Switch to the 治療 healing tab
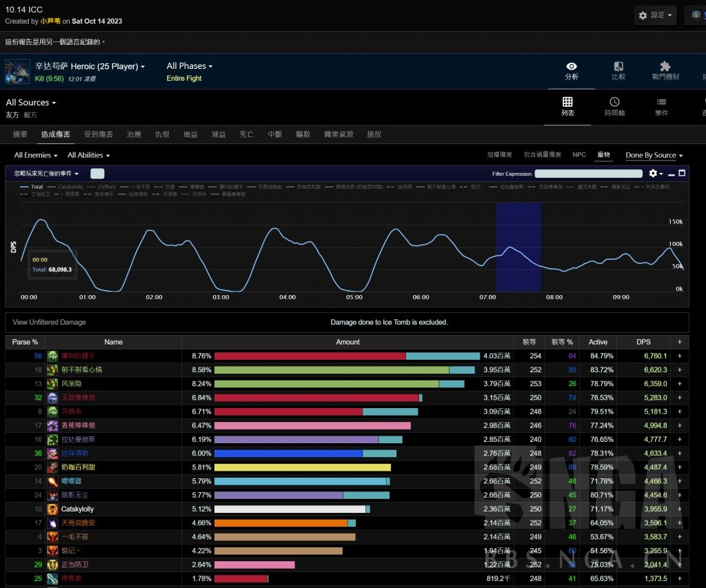The height and width of the screenshot is (588, 706). click(x=134, y=134)
